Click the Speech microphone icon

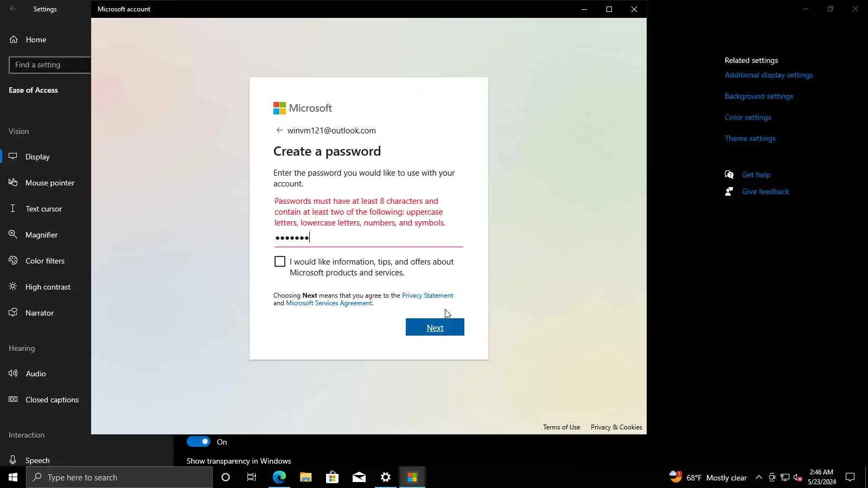(x=13, y=460)
